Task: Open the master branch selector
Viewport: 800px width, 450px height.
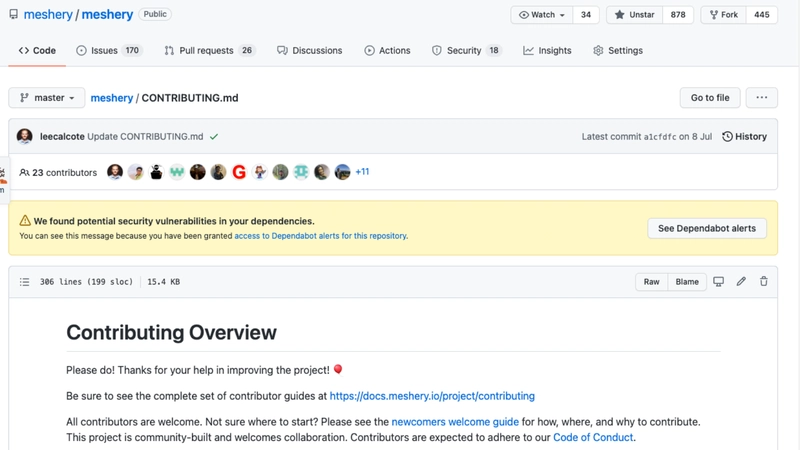Action: (x=46, y=97)
